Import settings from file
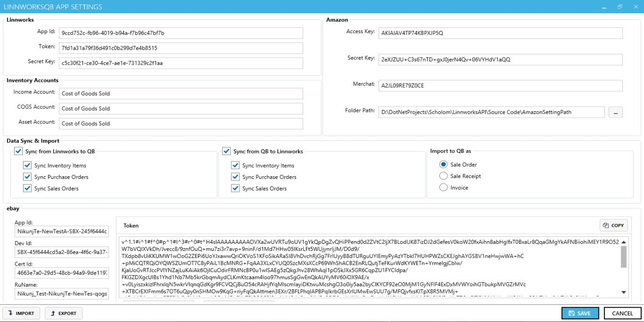644x322 pixels. [x=21, y=313]
